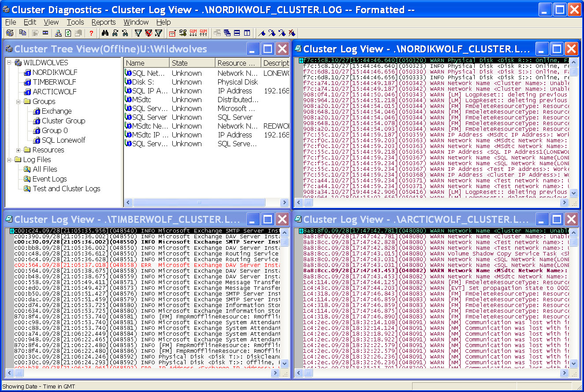
Task: Expand the Resources folder node
Action: pos(19,150)
